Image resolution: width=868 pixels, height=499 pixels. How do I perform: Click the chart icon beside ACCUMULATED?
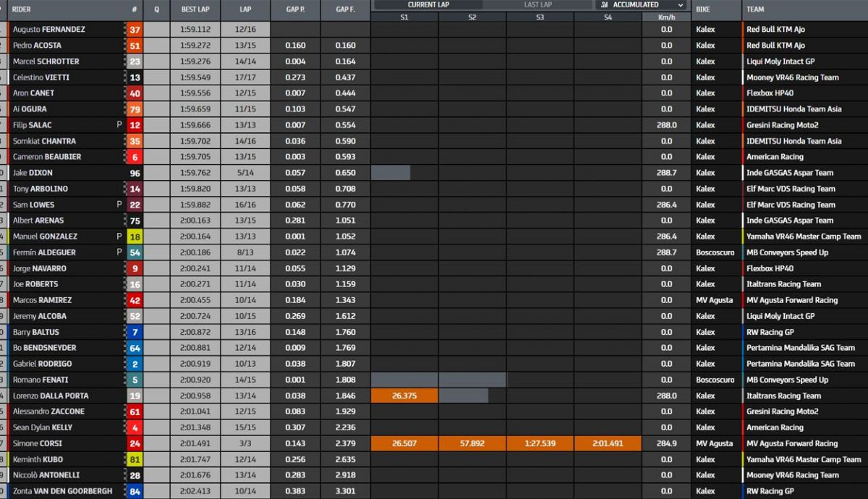pyautogui.click(x=604, y=4)
